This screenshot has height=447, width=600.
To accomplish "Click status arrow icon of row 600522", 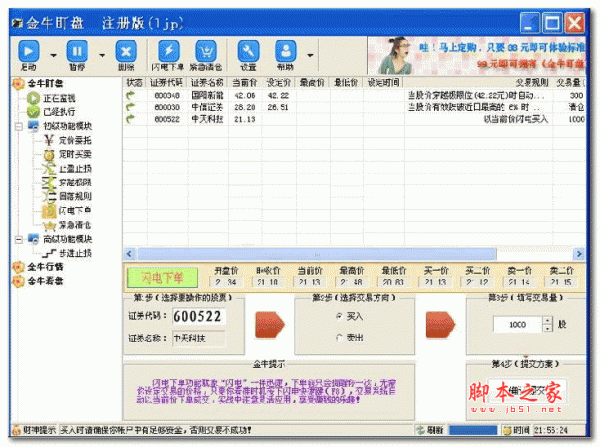I will (x=130, y=119).
